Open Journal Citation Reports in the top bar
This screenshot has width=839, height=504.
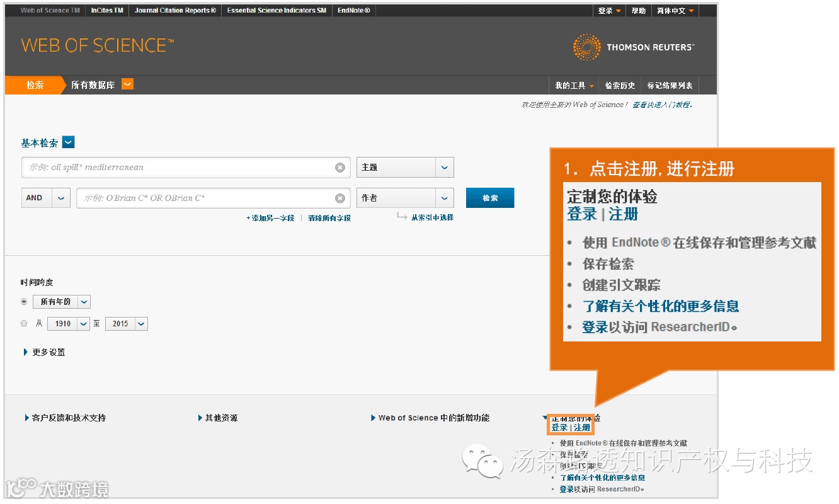175,11
